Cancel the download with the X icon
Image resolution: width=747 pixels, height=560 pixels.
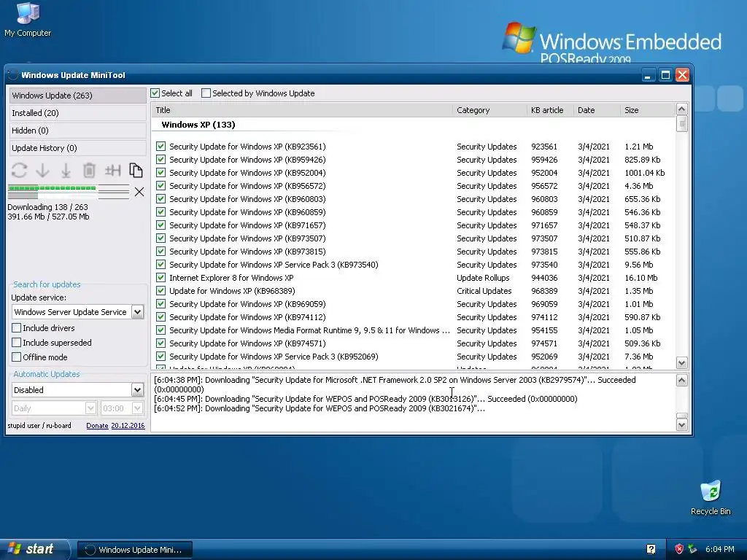pyautogui.click(x=139, y=192)
